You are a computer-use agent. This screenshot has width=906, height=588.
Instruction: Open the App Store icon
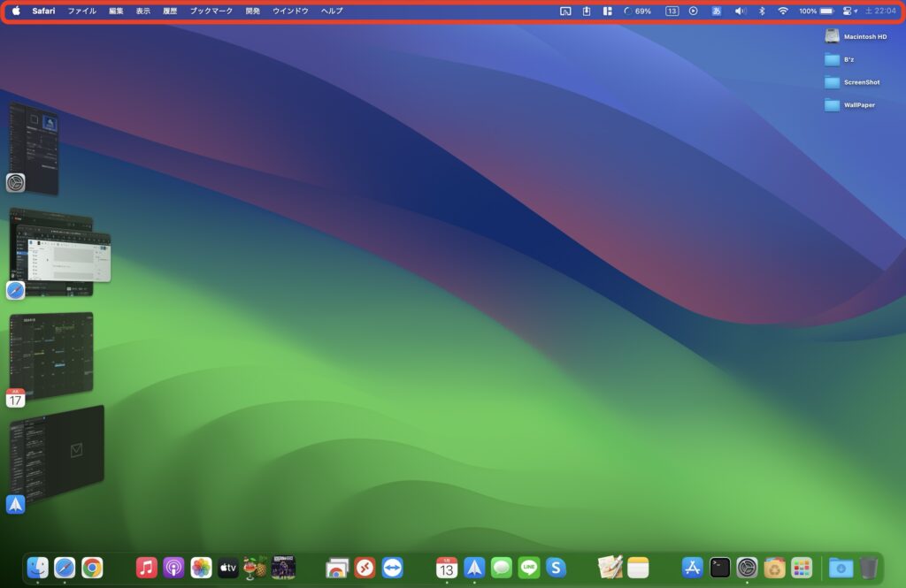pos(693,568)
